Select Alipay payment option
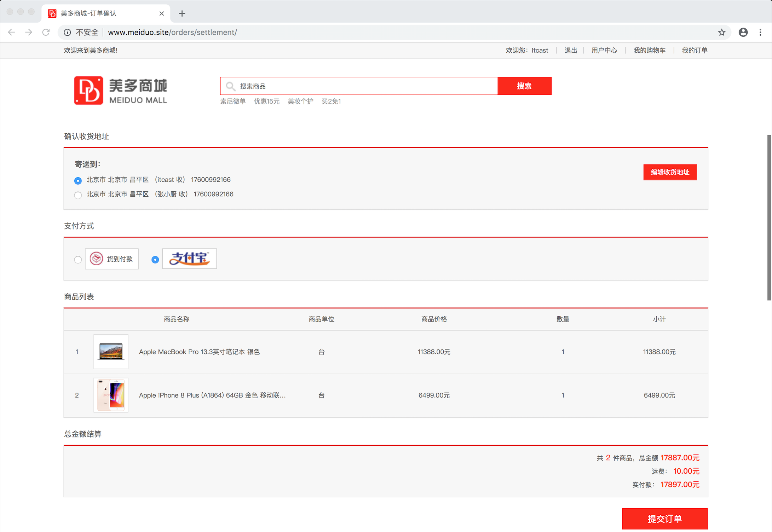This screenshot has height=532, width=772. [155, 260]
